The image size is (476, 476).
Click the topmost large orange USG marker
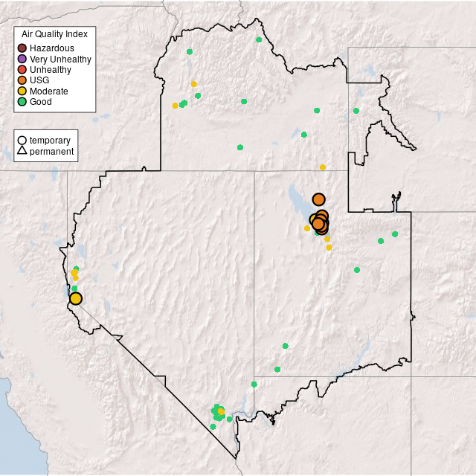[319, 199]
